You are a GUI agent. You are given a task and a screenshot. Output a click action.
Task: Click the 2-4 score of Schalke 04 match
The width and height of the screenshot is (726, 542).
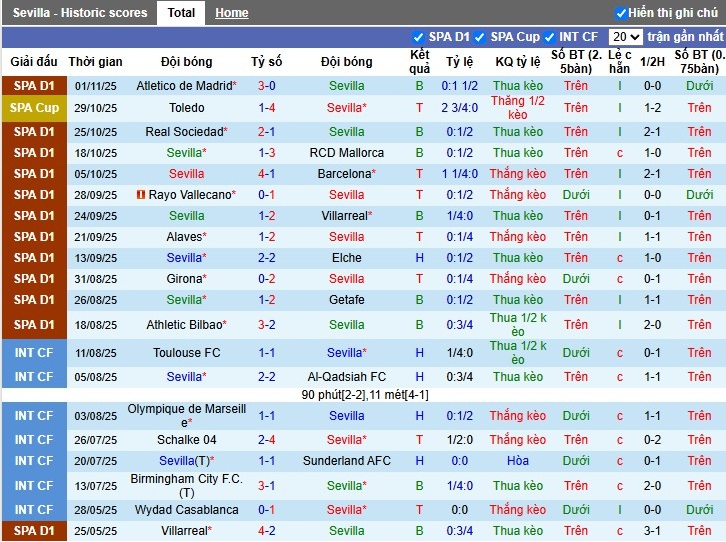tap(267, 440)
